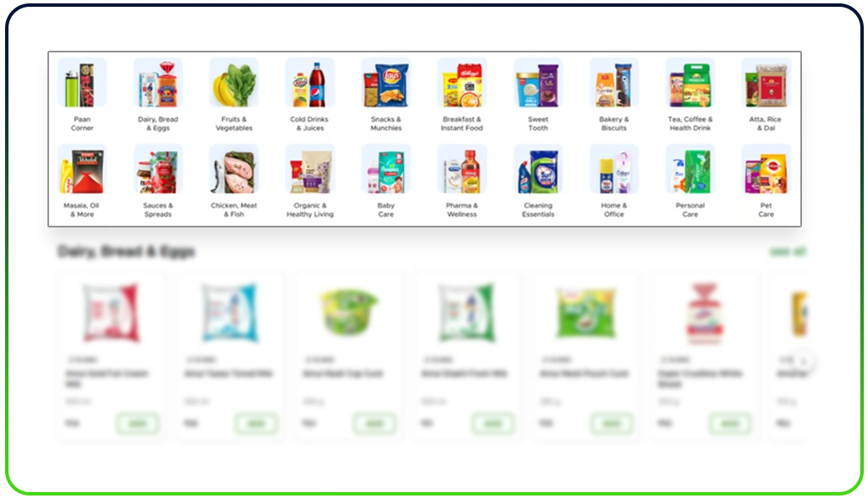Image resolution: width=868 pixels, height=498 pixels.
Task: Choose Organic & Healthy Living category
Action: 310,181
